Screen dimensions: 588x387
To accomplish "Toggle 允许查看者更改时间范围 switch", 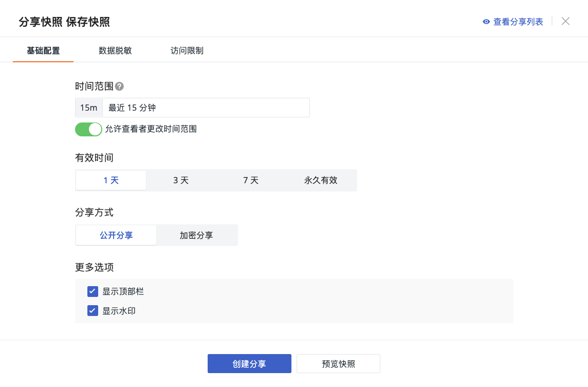I will pyautogui.click(x=88, y=129).
